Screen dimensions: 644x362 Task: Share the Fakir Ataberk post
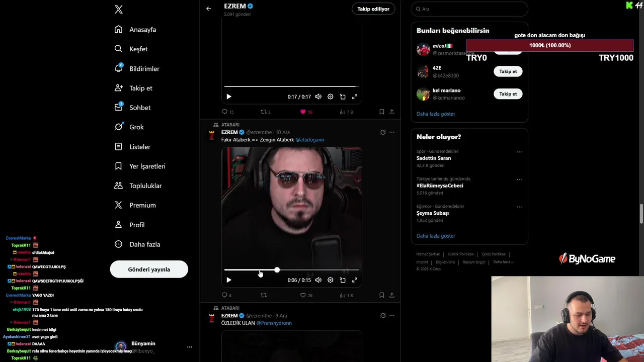coord(392,295)
